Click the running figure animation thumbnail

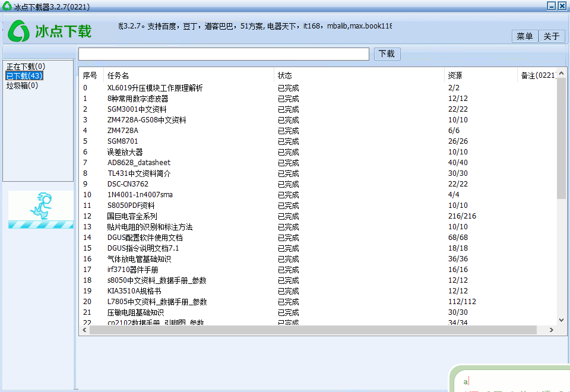tap(41, 210)
